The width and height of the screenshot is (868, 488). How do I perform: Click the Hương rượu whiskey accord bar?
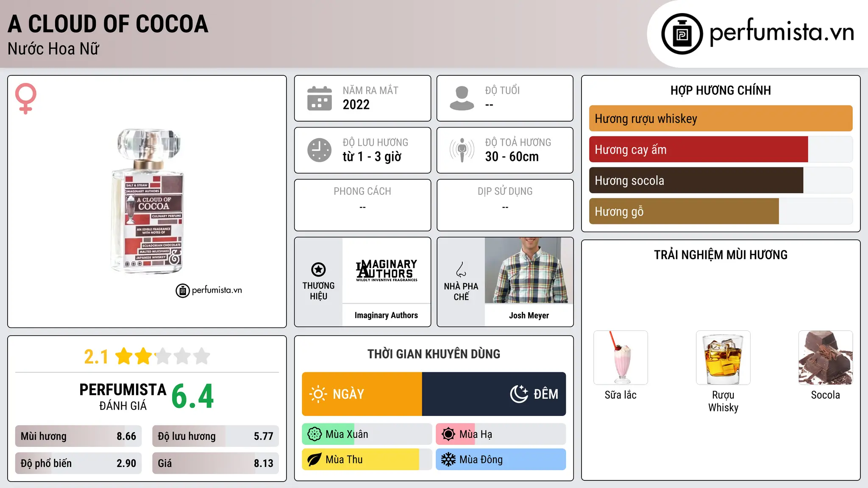pyautogui.click(x=721, y=119)
